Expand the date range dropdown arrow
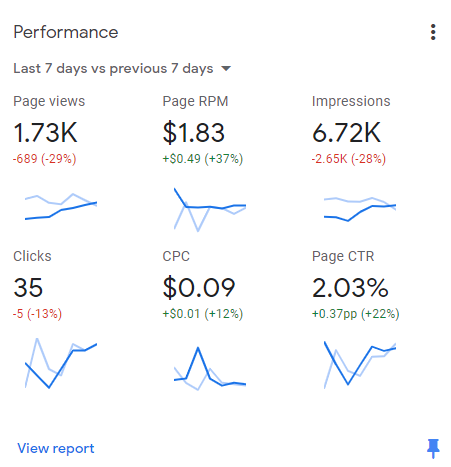Image resolution: width=451 pixels, height=467 pixels. [x=226, y=69]
